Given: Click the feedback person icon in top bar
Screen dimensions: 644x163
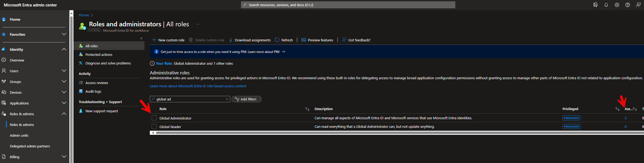Looking at the screenshot, I should [x=638, y=5].
